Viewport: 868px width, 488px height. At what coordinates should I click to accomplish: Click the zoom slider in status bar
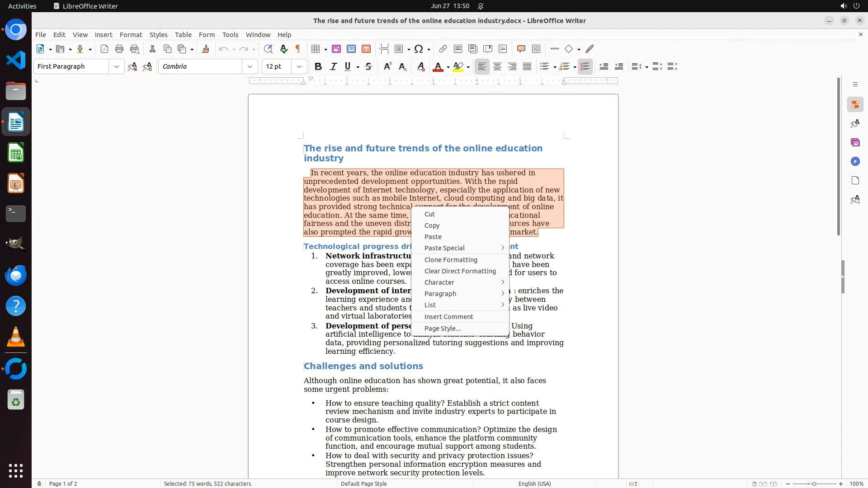814,483
